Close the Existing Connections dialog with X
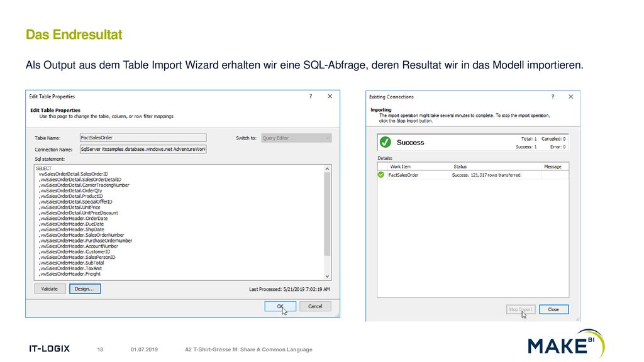 [571, 97]
